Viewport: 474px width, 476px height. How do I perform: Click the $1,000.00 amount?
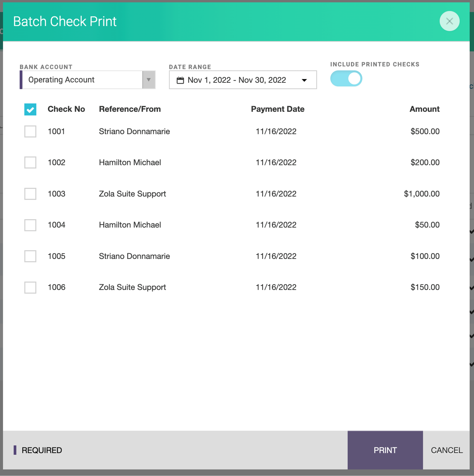(x=421, y=194)
